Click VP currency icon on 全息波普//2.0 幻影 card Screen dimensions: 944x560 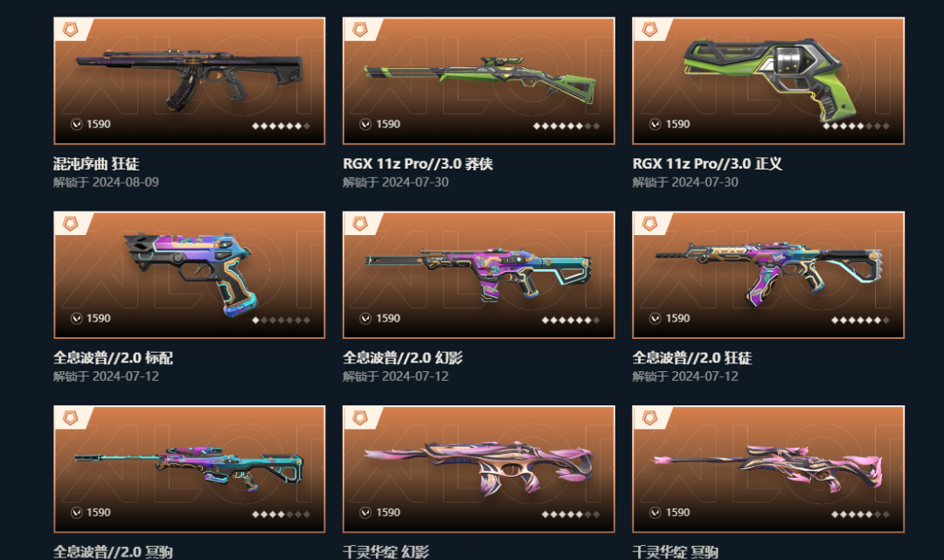point(365,318)
